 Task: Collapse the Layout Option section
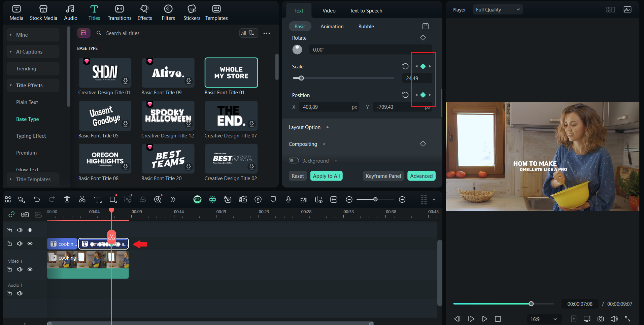tap(327, 127)
